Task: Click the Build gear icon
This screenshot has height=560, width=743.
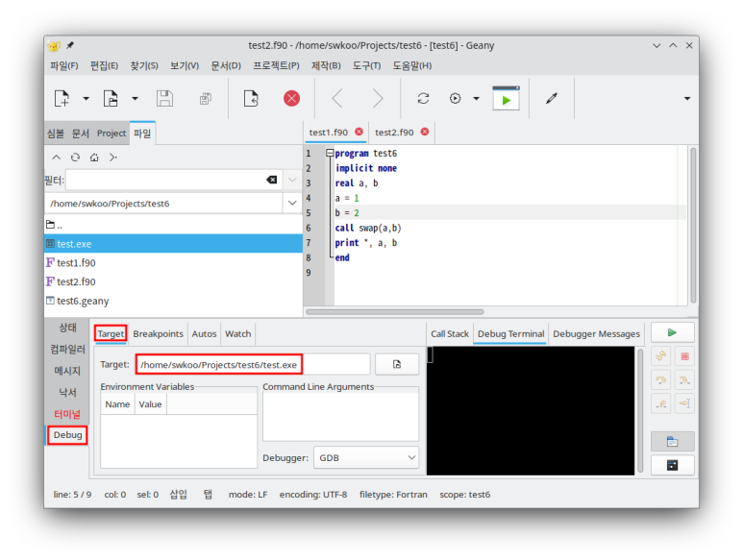Action: [455, 99]
